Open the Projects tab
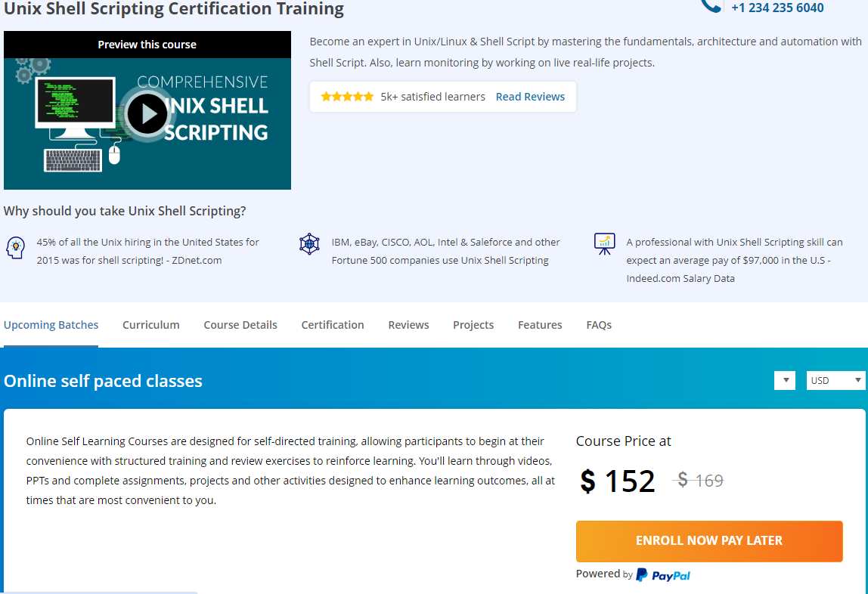The width and height of the screenshot is (868, 594). click(x=473, y=325)
